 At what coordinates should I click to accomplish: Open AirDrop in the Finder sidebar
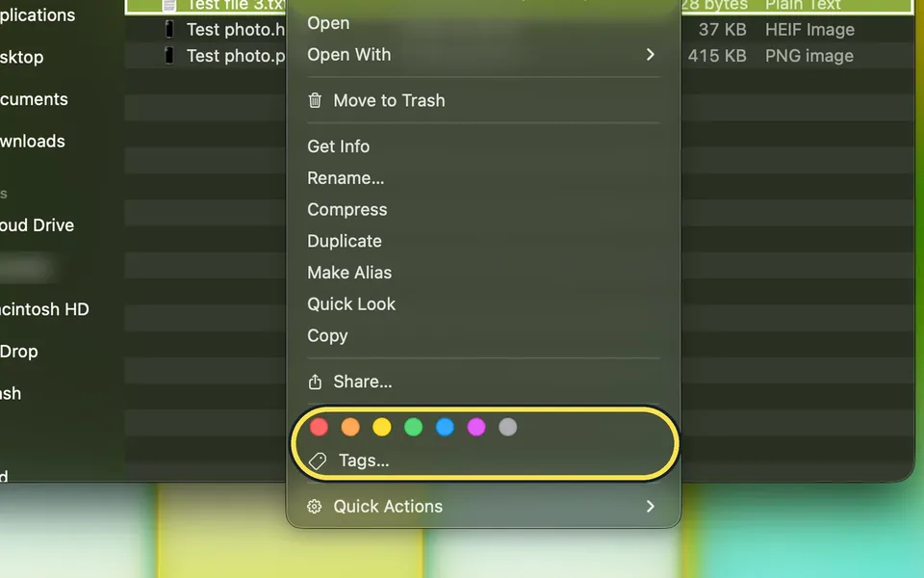point(19,352)
